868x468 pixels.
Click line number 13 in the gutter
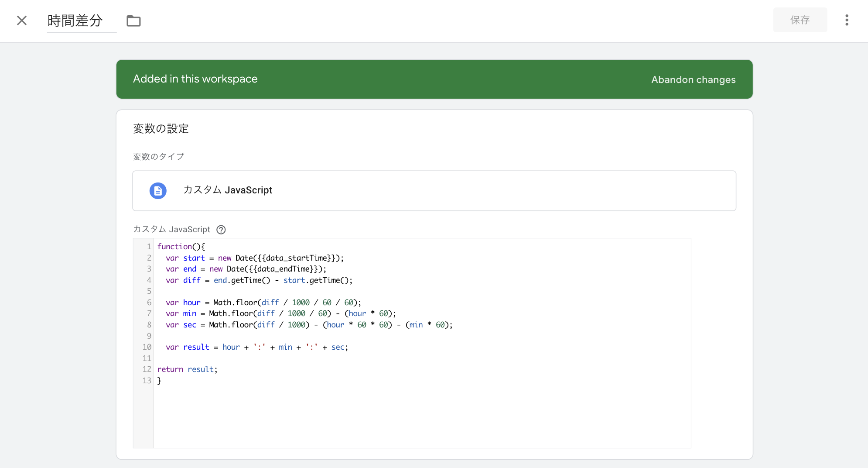click(147, 381)
